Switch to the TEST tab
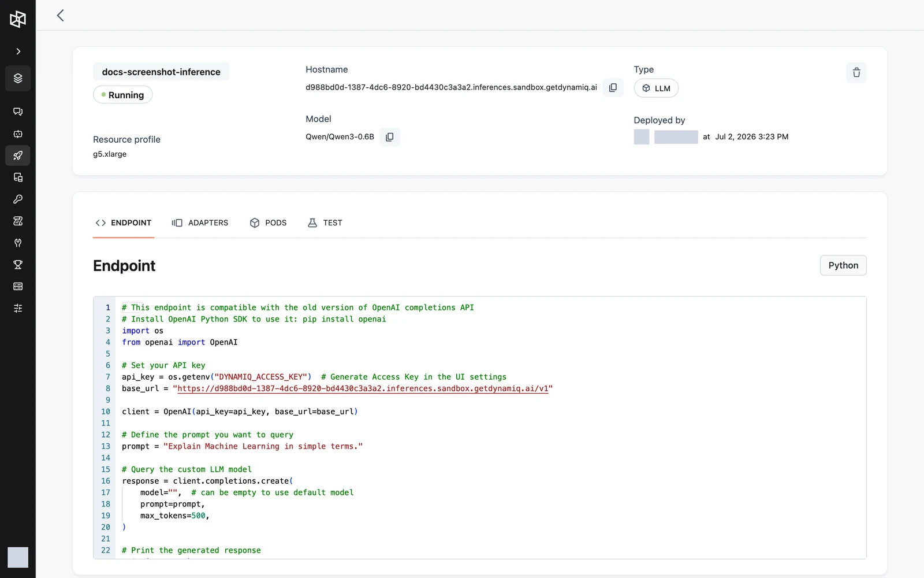Screen dimensions: 924x578 [325, 223]
